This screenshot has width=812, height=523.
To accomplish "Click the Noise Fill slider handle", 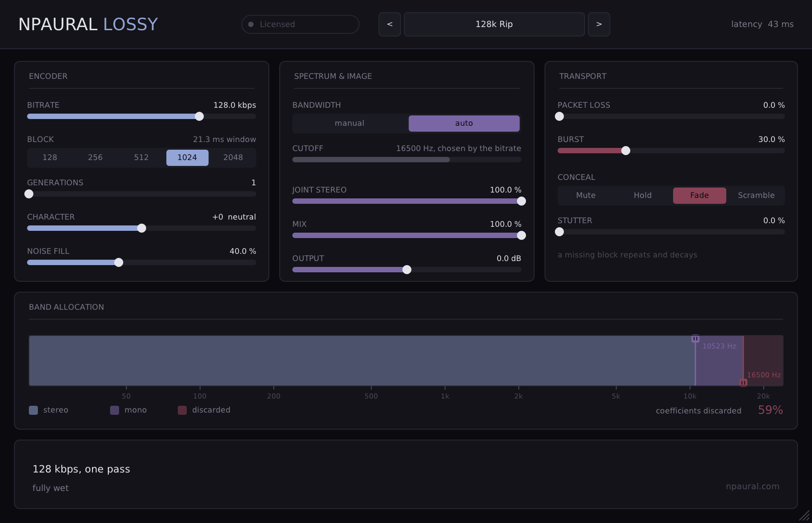I will 119,262.
